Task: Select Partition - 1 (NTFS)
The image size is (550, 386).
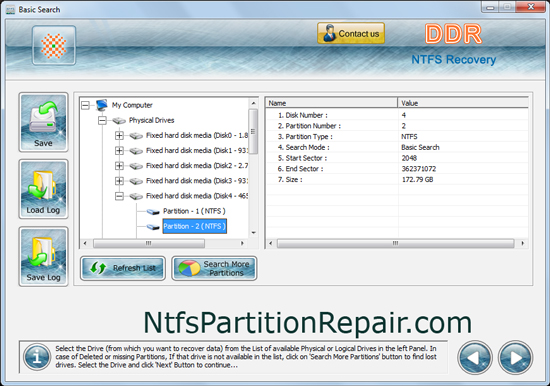Action: pyautogui.click(x=194, y=211)
